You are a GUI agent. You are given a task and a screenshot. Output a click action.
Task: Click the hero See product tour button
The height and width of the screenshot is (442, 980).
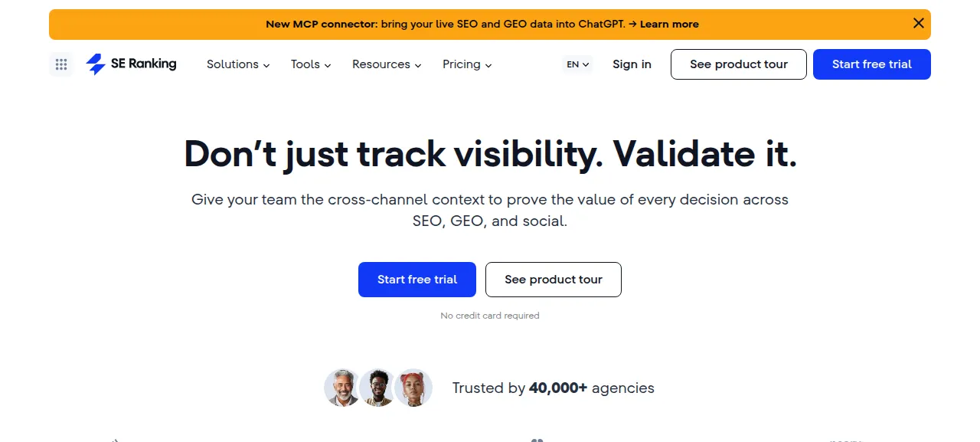(554, 280)
